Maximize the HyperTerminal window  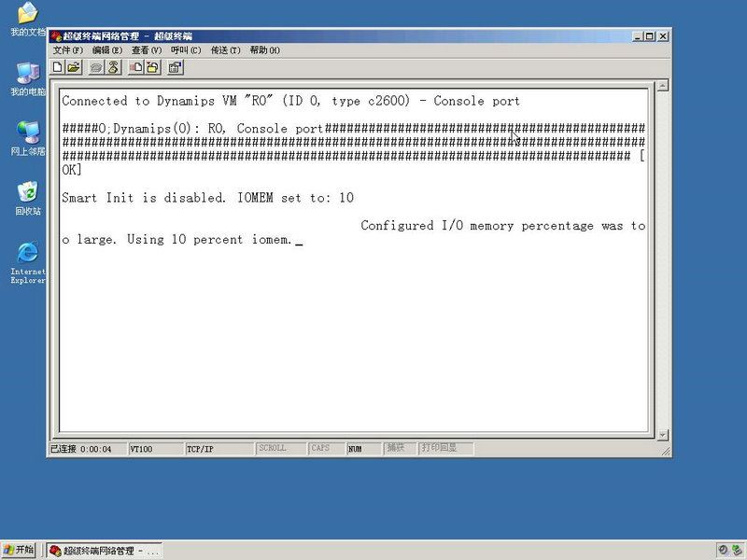(x=649, y=36)
